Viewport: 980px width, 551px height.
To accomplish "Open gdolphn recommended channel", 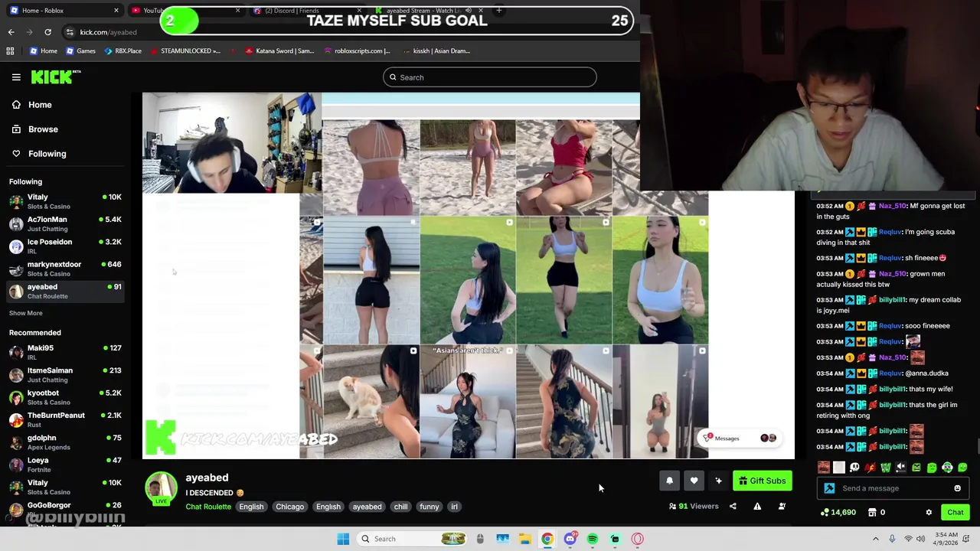I will tap(65, 442).
